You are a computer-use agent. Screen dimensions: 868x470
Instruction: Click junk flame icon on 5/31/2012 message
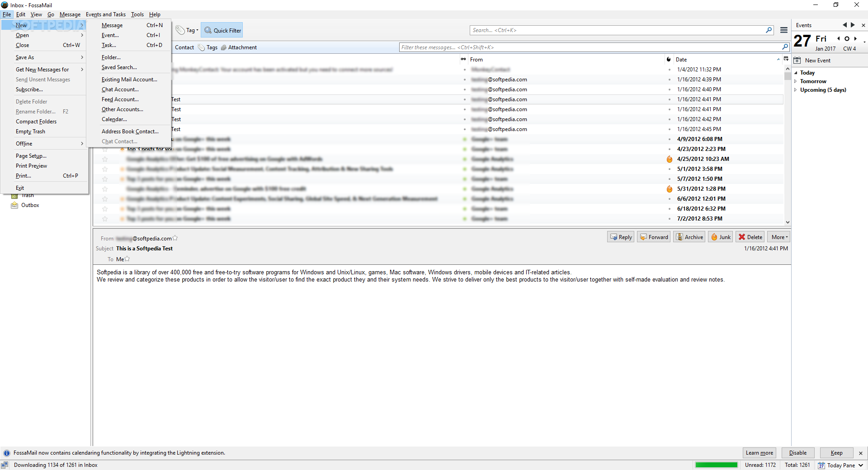pos(670,189)
